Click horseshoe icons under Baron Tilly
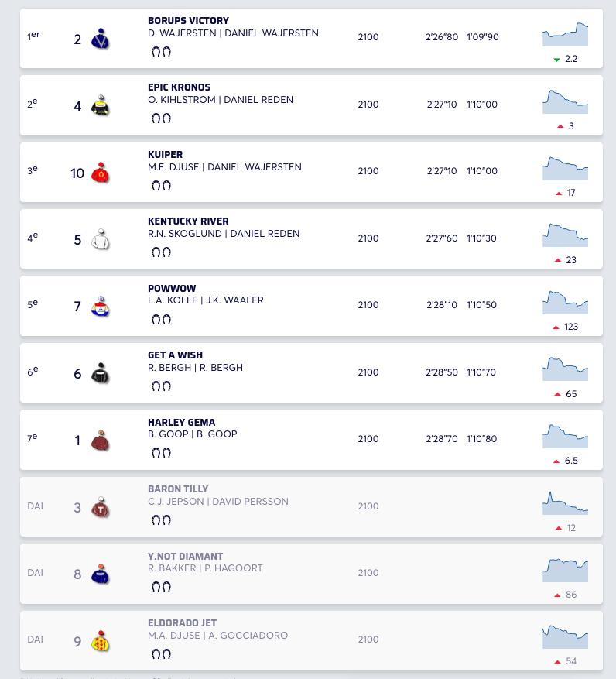Image resolution: width=616 pixels, height=679 pixels. [162, 520]
